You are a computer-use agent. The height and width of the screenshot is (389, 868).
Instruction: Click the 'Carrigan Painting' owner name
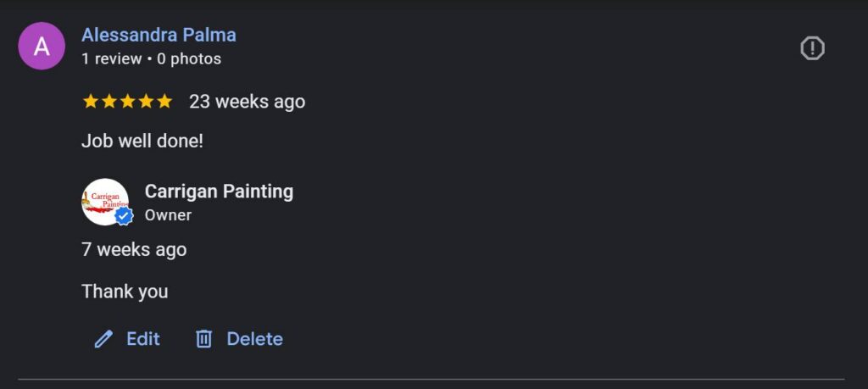point(219,192)
